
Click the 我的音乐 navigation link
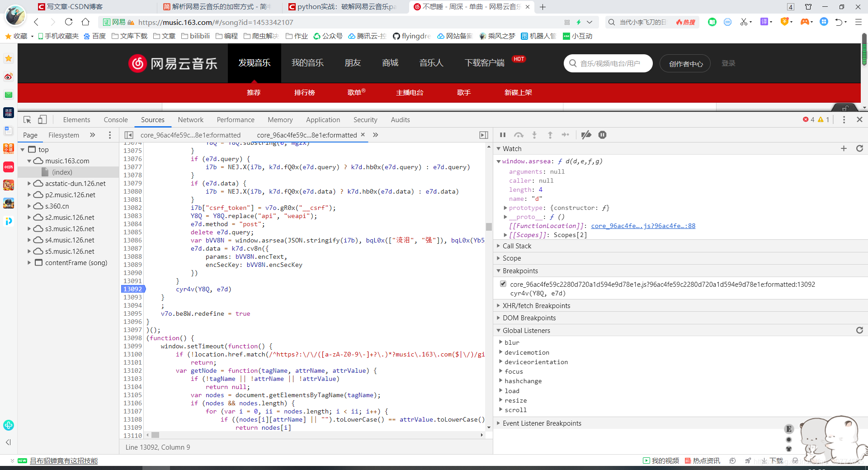click(x=307, y=63)
